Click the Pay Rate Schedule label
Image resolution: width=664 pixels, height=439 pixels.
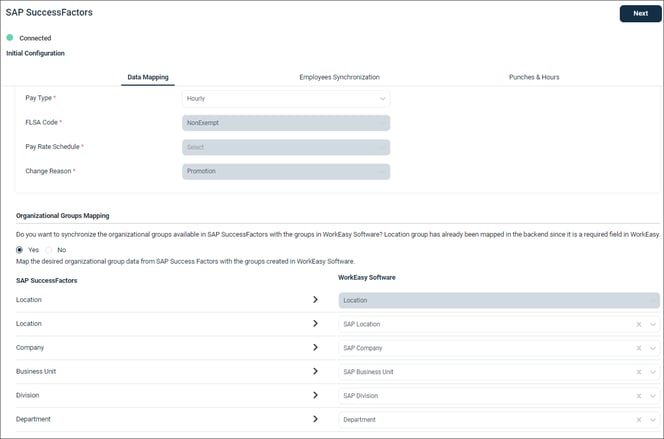[x=53, y=146]
